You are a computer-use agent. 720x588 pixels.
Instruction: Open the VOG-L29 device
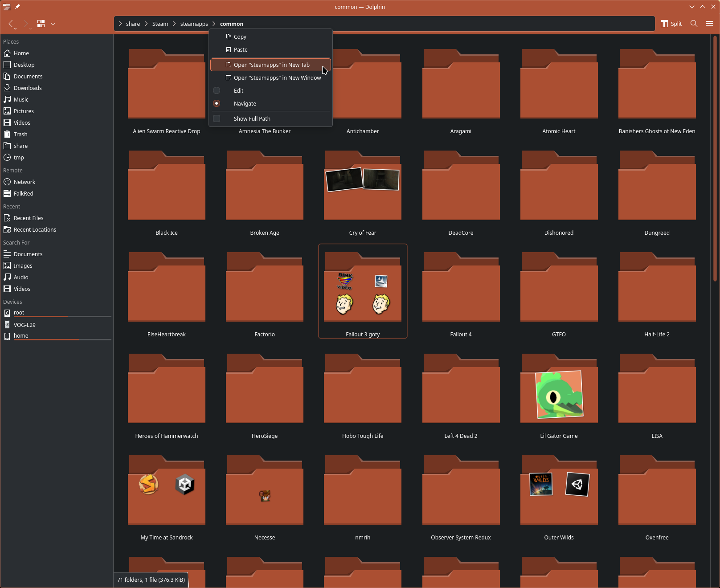point(57,325)
